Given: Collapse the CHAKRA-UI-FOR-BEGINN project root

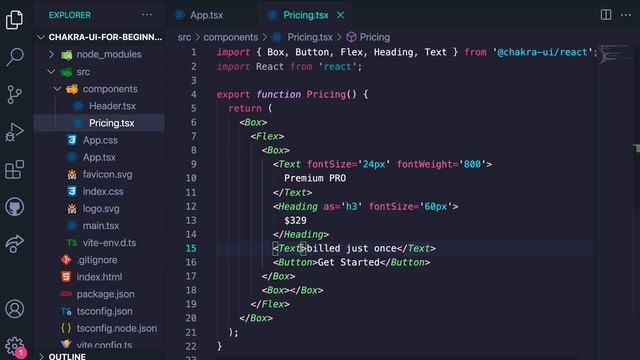Looking at the screenshot, I should [41, 37].
